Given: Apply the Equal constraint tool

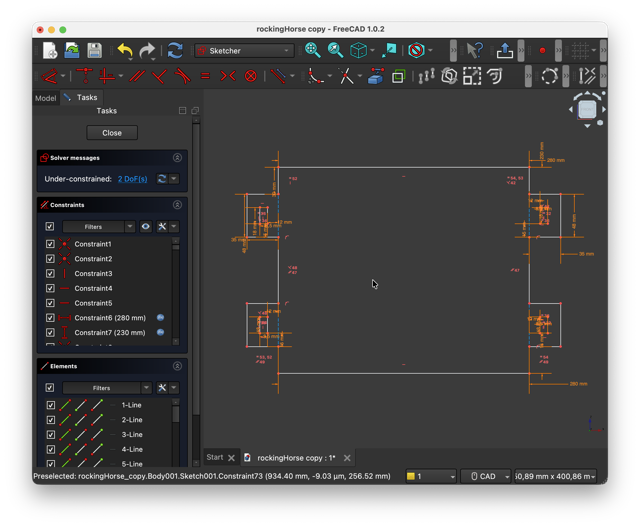Looking at the screenshot, I should pos(205,76).
